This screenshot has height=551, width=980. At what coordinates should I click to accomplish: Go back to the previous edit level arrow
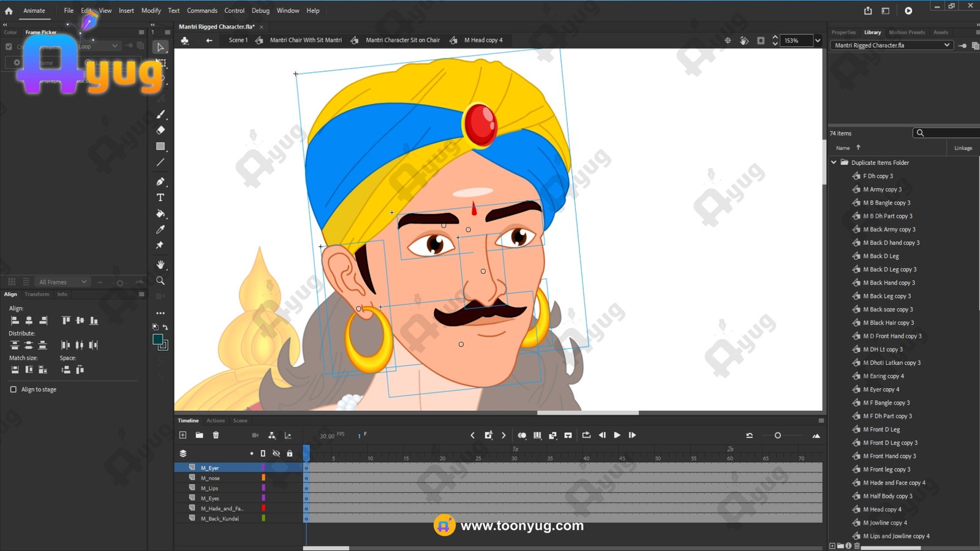tap(209, 40)
